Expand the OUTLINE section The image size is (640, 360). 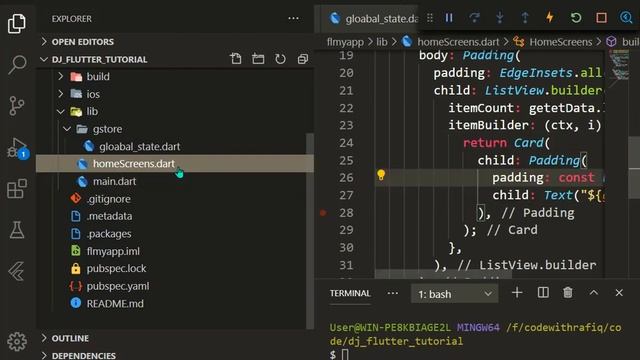pyautogui.click(x=70, y=338)
